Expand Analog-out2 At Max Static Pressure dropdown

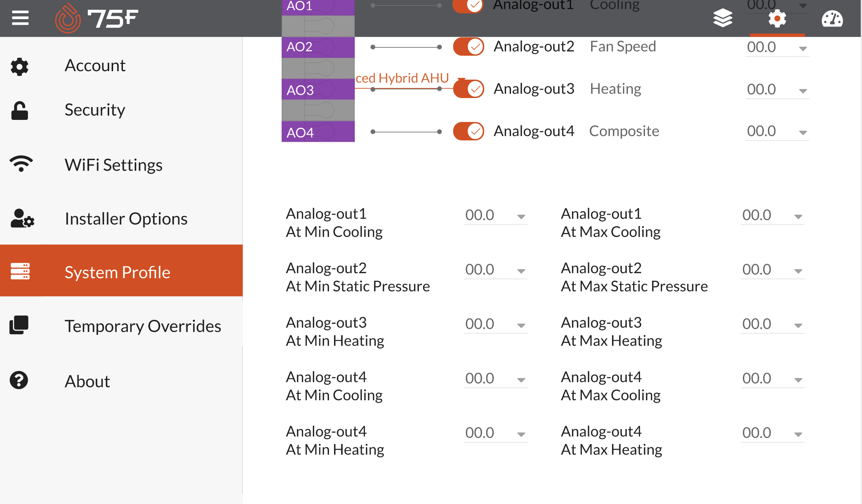[x=772, y=270]
